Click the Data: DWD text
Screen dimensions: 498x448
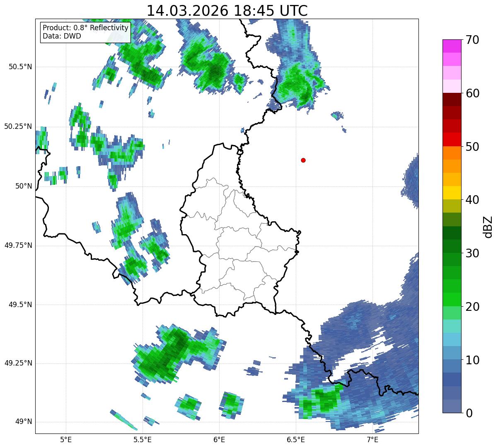click(62, 36)
